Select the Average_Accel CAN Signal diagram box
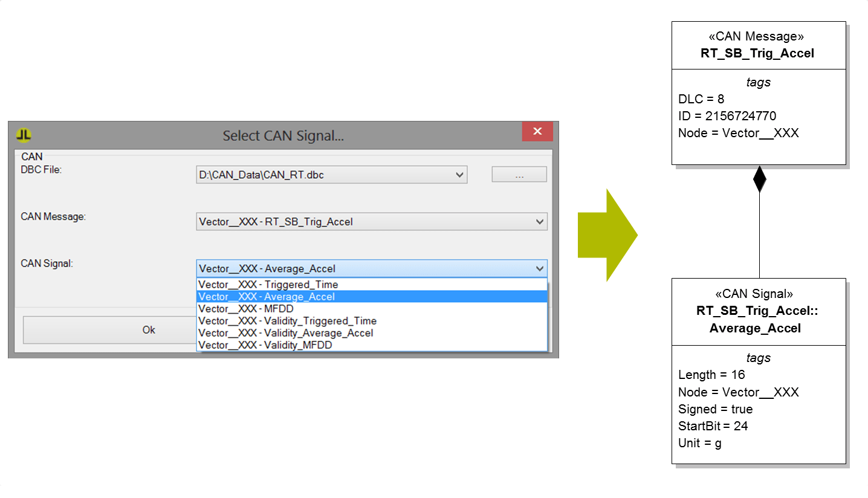This screenshot has width=868, height=498. click(x=758, y=371)
